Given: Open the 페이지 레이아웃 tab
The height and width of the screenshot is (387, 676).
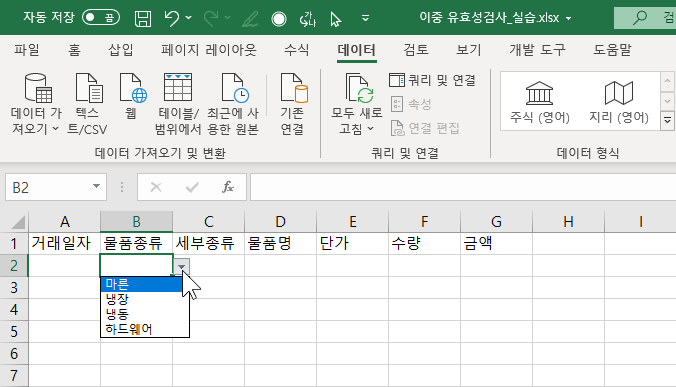Looking at the screenshot, I should [x=209, y=50].
